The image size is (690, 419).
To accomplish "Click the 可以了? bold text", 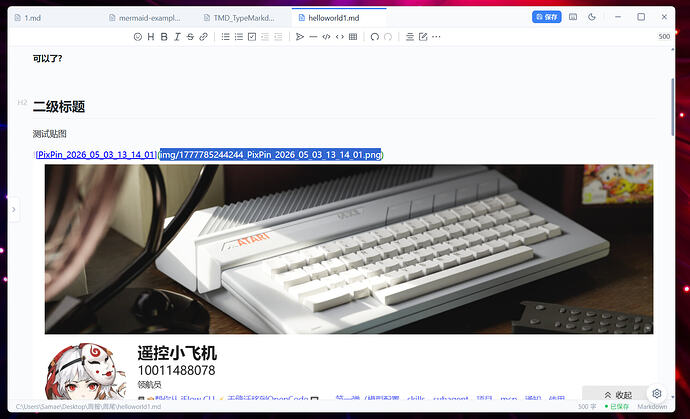I will pyautogui.click(x=48, y=59).
